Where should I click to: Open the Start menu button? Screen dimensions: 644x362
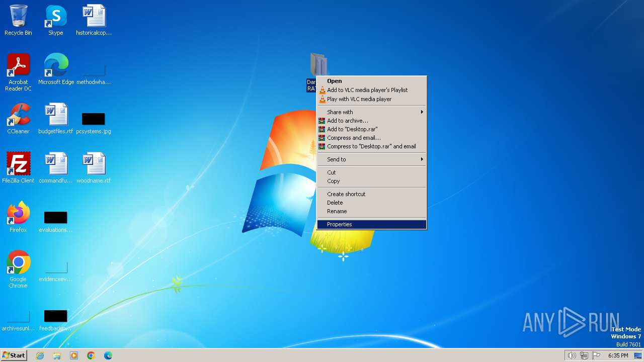click(x=14, y=355)
